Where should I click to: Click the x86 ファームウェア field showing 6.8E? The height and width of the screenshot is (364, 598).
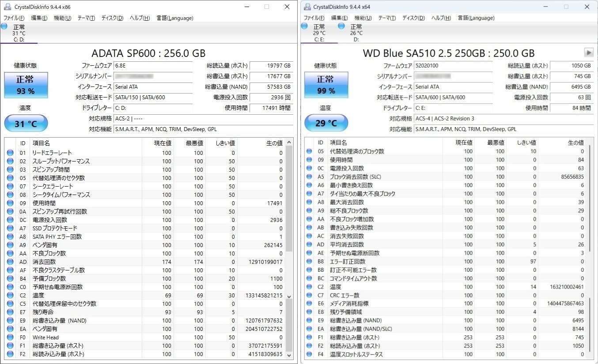click(x=153, y=66)
